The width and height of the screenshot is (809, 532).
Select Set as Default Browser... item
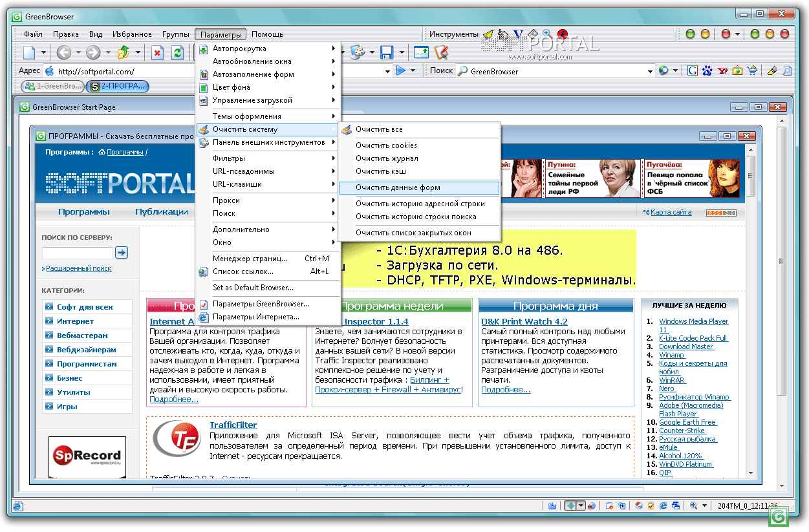pyautogui.click(x=268, y=288)
